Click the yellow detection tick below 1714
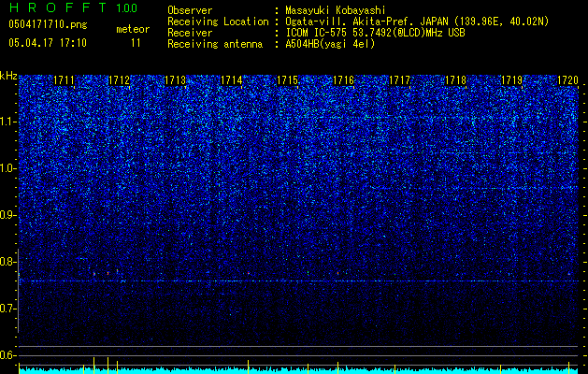 249,367
